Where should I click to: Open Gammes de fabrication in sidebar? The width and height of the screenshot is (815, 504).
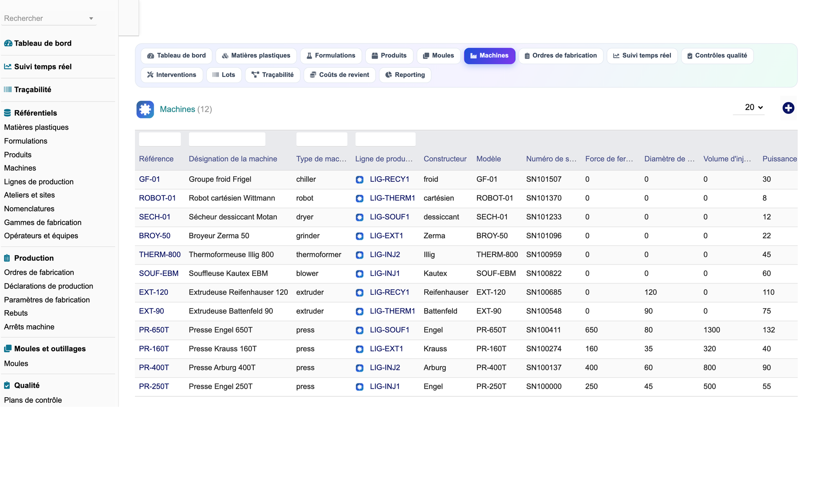[43, 223]
